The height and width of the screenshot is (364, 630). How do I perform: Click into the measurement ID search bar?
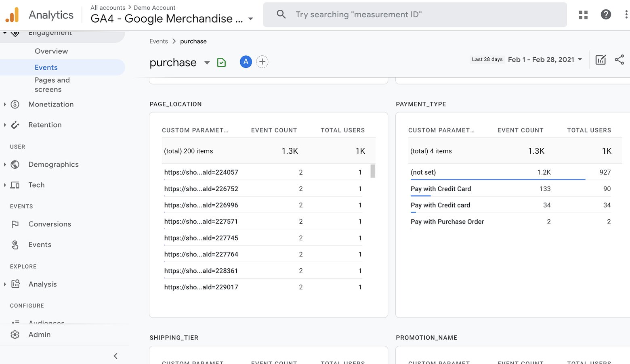point(415,15)
